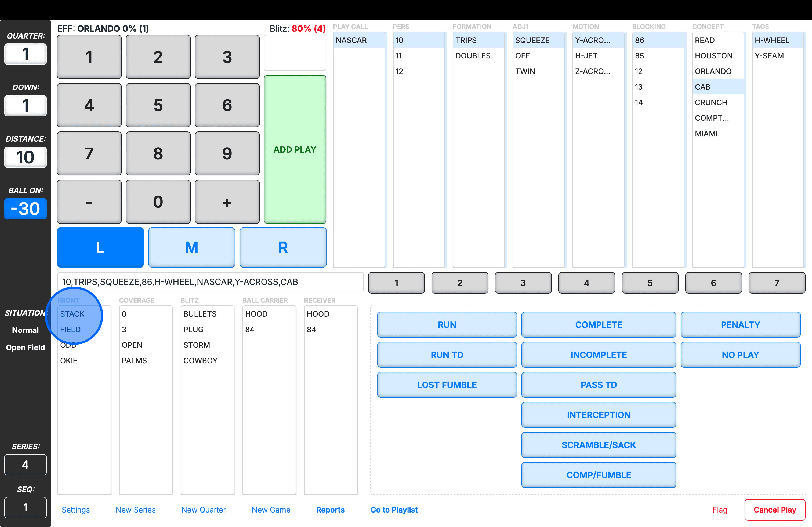The width and height of the screenshot is (812, 527).
Task: Click the INTERCEPTION button
Action: (x=599, y=415)
